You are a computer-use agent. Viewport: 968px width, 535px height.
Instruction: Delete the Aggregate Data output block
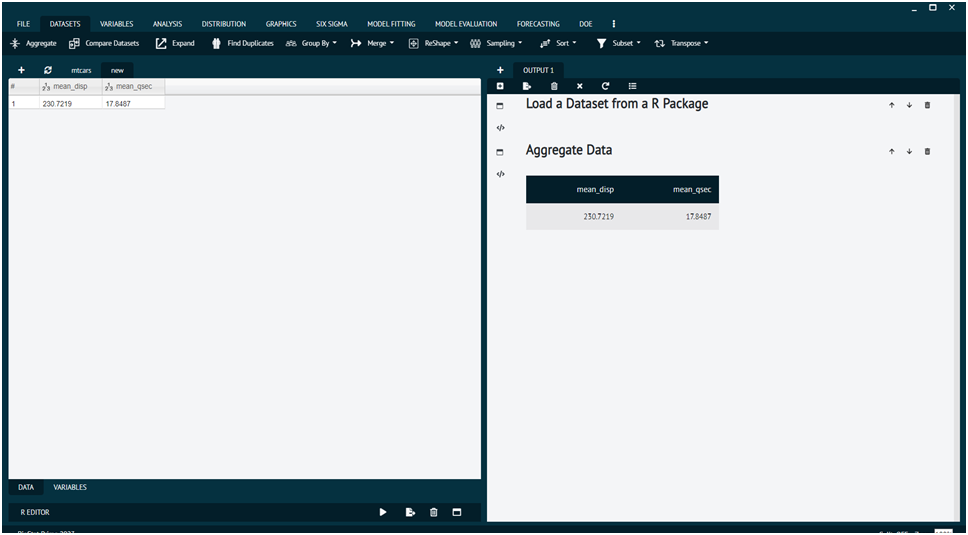pyautogui.click(x=927, y=151)
